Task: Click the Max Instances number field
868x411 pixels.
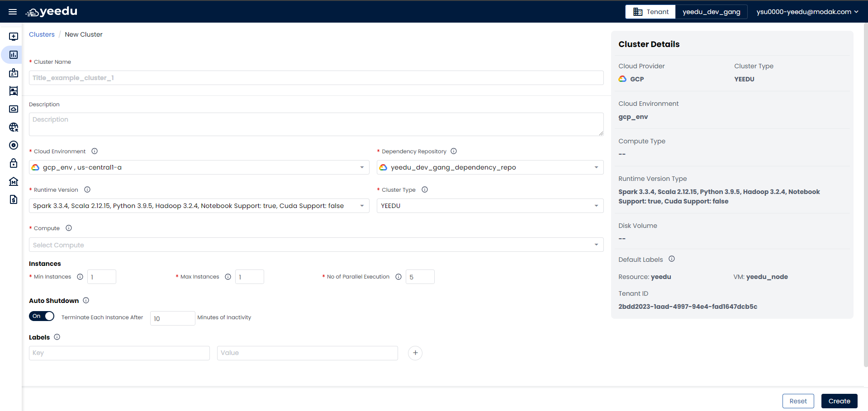Action: click(x=250, y=277)
